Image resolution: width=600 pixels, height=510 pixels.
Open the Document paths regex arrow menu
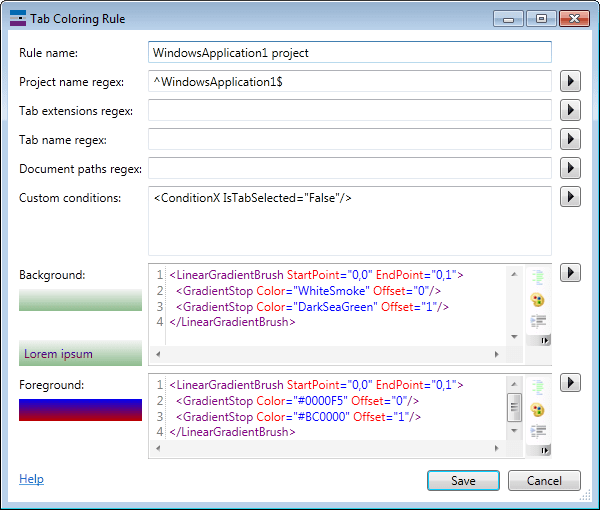tap(570, 168)
